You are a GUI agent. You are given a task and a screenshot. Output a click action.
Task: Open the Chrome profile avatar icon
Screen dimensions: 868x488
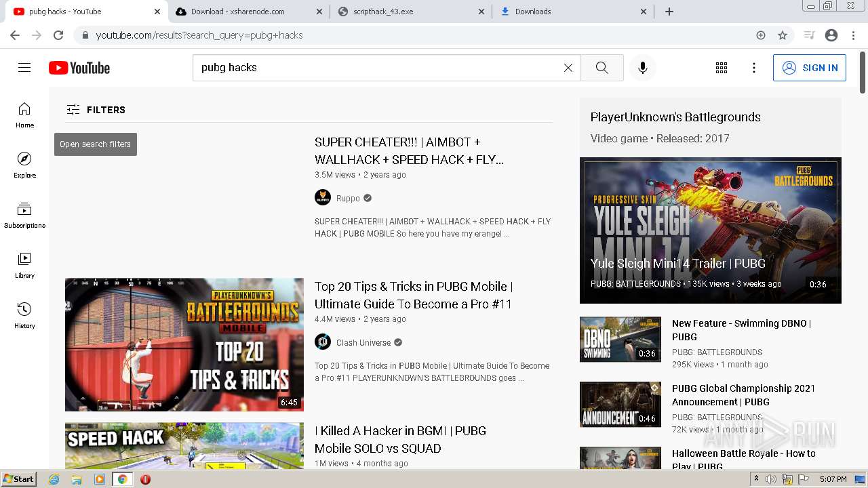pos(831,35)
